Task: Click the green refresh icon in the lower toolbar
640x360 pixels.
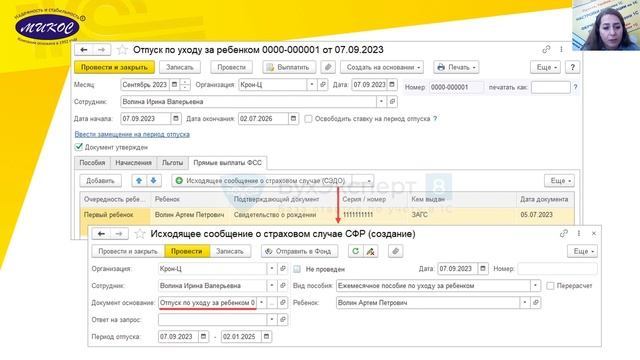Action: click(x=356, y=251)
